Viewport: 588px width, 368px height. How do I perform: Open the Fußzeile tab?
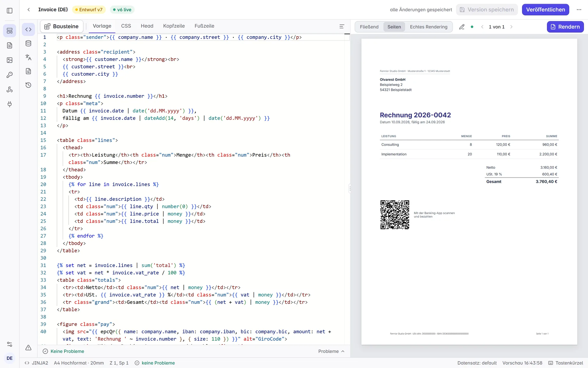point(204,26)
